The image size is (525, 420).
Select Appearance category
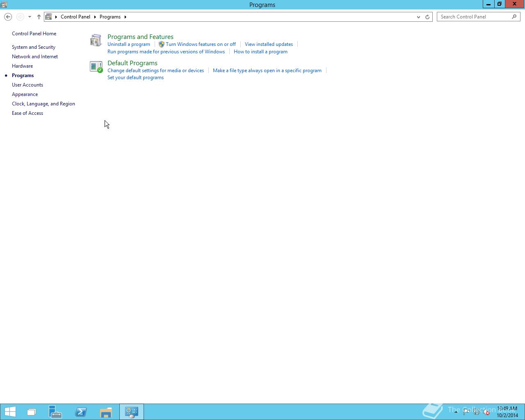tap(25, 94)
